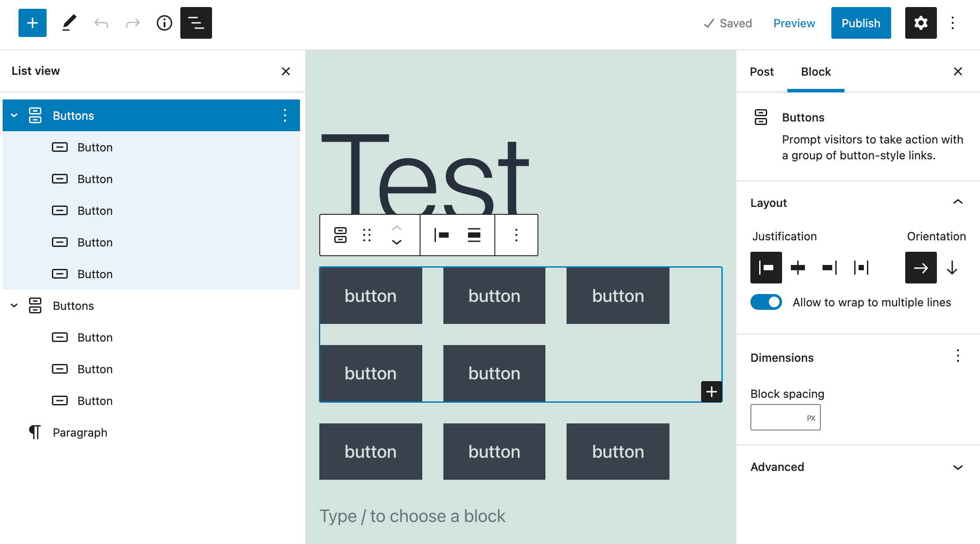980x544 pixels.
Task: Close the List view panel
Action: click(x=286, y=71)
